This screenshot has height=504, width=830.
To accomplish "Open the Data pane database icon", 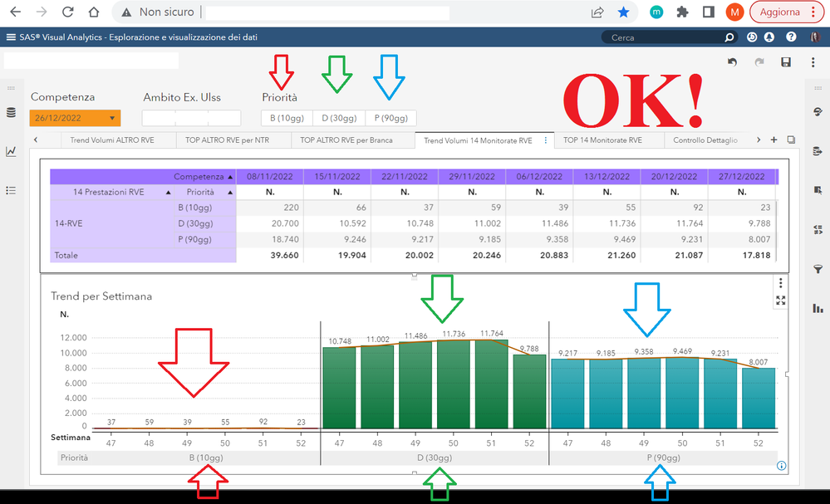I will 11,113.
